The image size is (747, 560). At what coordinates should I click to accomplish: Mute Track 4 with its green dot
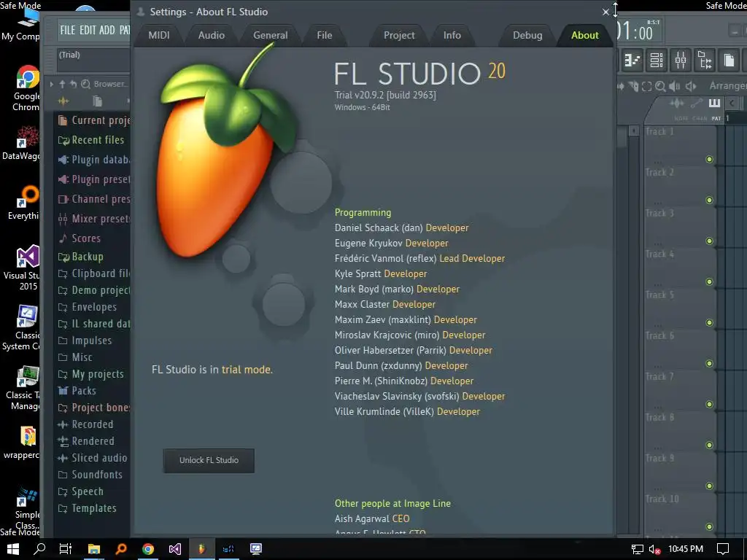tap(709, 282)
